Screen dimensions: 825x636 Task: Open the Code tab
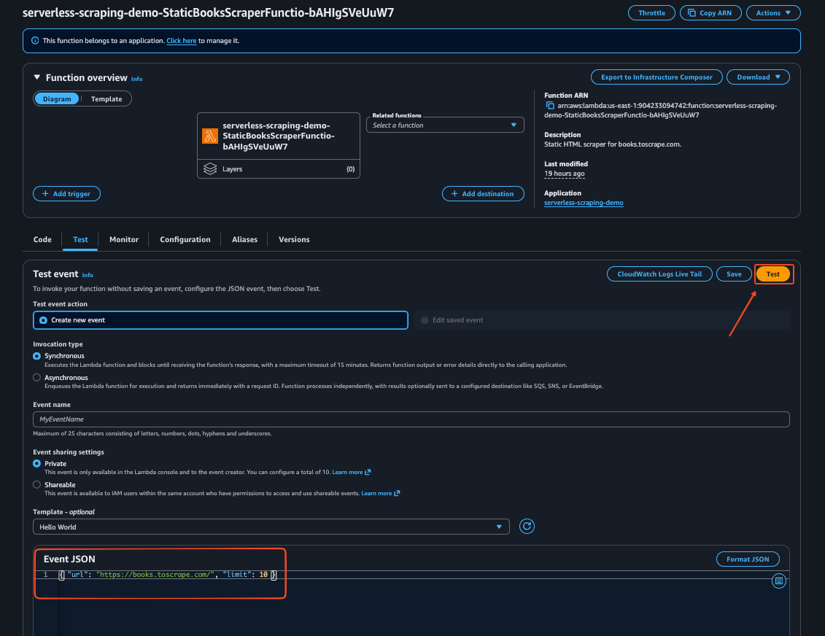click(43, 239)
